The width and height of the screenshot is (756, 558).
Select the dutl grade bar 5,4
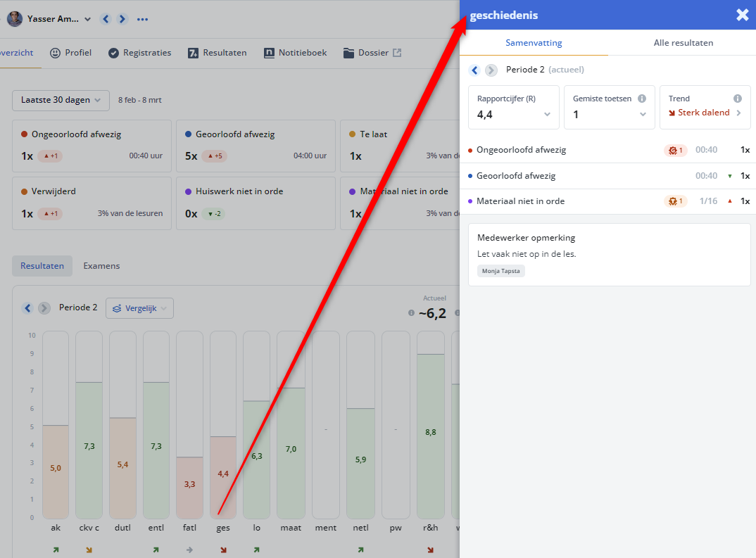pyautogui.click(x=122, y=468)
